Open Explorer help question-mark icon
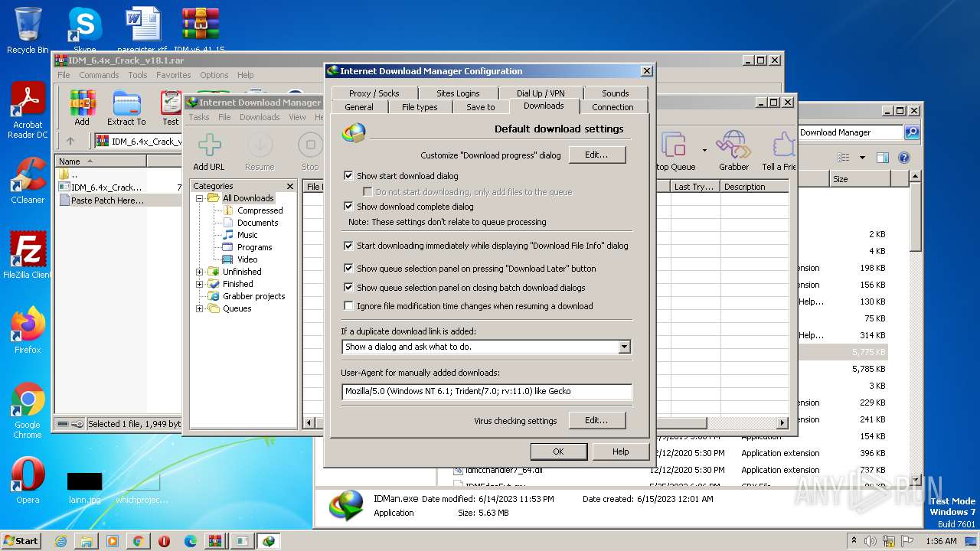 pyautogui.click(x=904, y=158)
